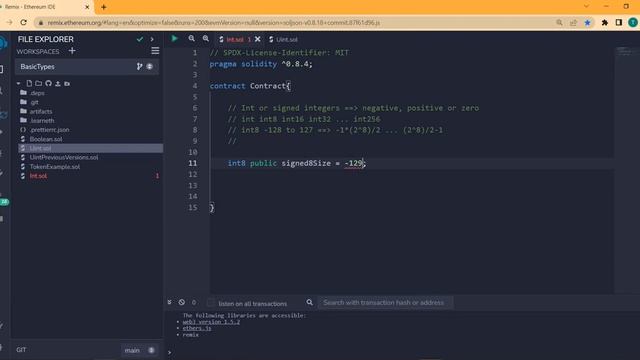The image size is (640, 360).
Task: Click line number 15 in gutter
Action: coord(193,207)
